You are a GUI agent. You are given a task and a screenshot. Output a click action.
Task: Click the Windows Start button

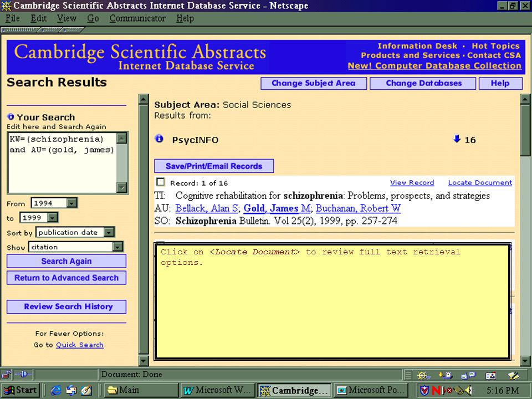[21, 391]
